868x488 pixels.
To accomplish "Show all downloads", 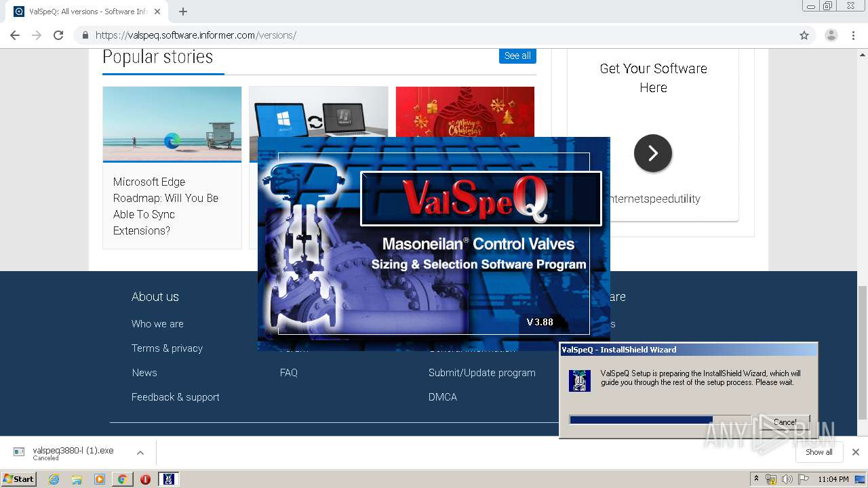I will (819, 452).
